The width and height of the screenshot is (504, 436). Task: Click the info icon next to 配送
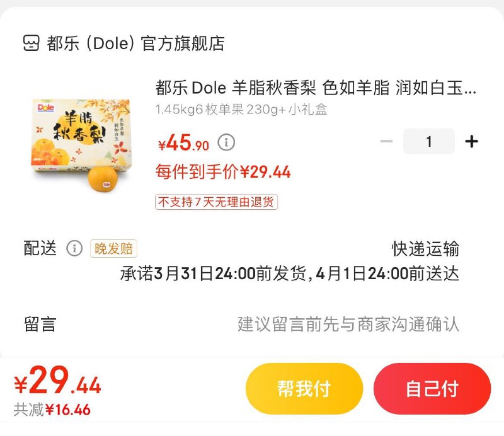[75, 248]
